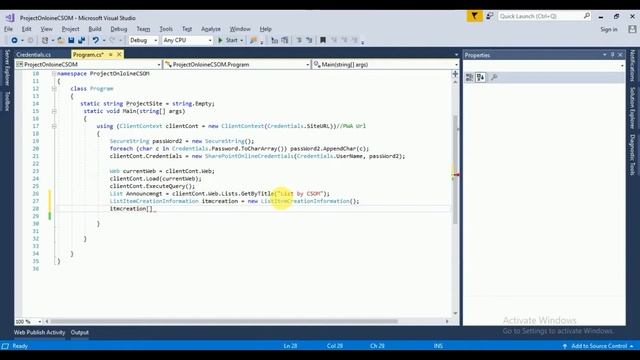Close the Program.cs tab

(x=119, y=54)
